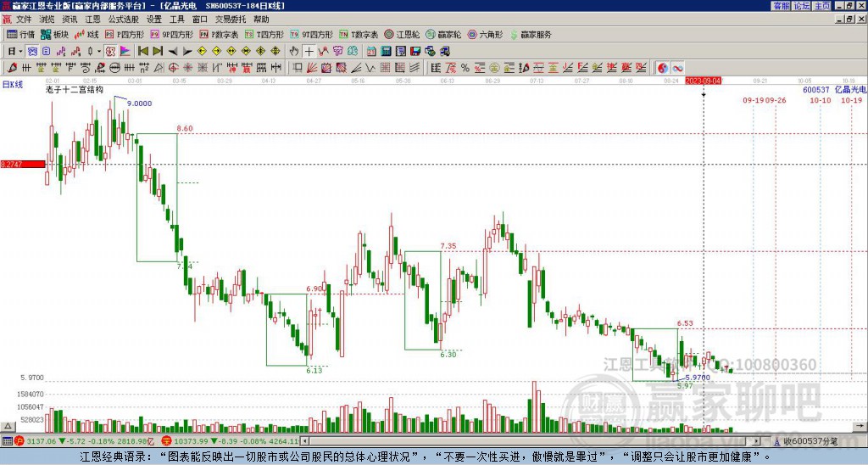Jump to last bar with skip-end icon

(x=158, y=52)
